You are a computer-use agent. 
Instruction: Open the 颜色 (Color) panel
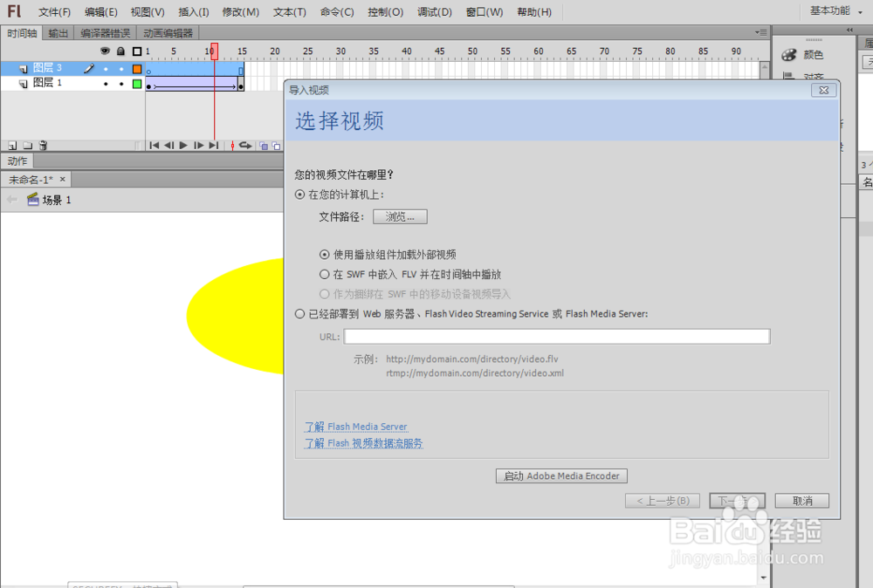point(815,54)
